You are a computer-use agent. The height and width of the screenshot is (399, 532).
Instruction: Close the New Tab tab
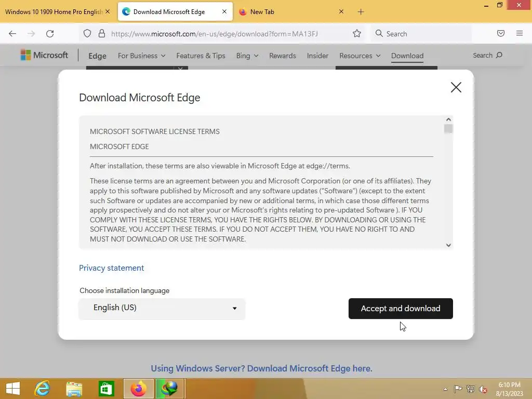point(341,11)
